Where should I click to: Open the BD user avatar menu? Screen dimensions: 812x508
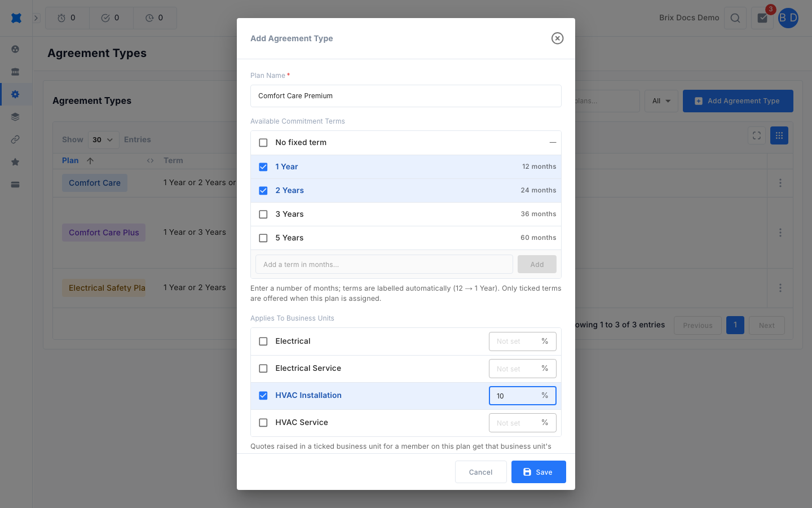click(x=788, y=18)
